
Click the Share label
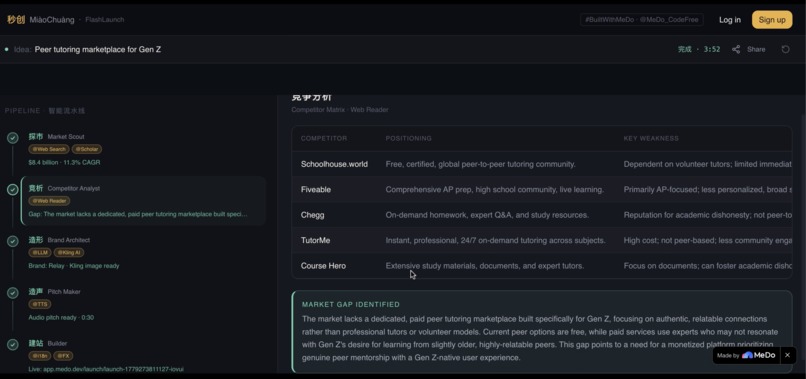click(756, 49)
